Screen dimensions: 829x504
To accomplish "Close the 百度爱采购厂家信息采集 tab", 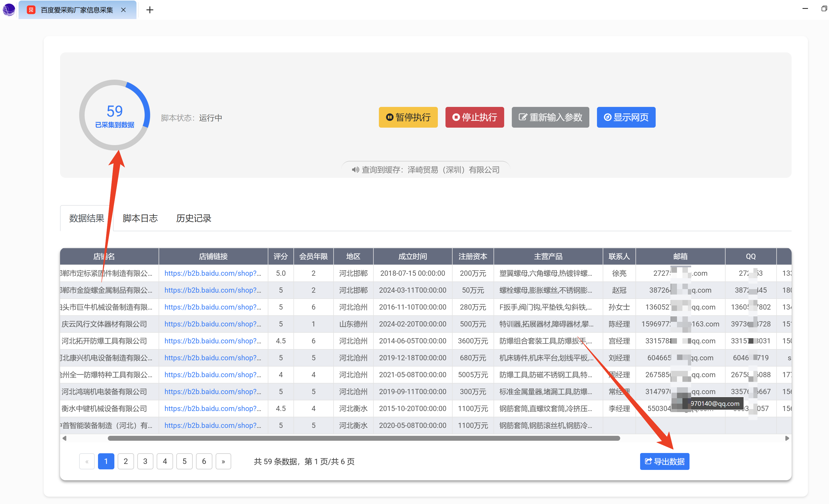I will click(123, 10).
